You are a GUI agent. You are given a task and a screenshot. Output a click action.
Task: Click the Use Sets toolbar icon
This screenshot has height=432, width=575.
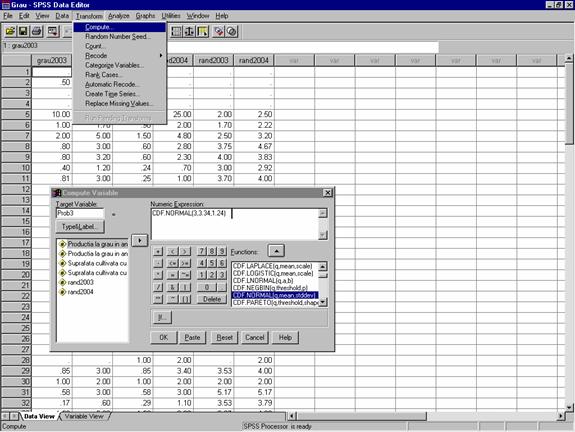[x=232, y=32]
